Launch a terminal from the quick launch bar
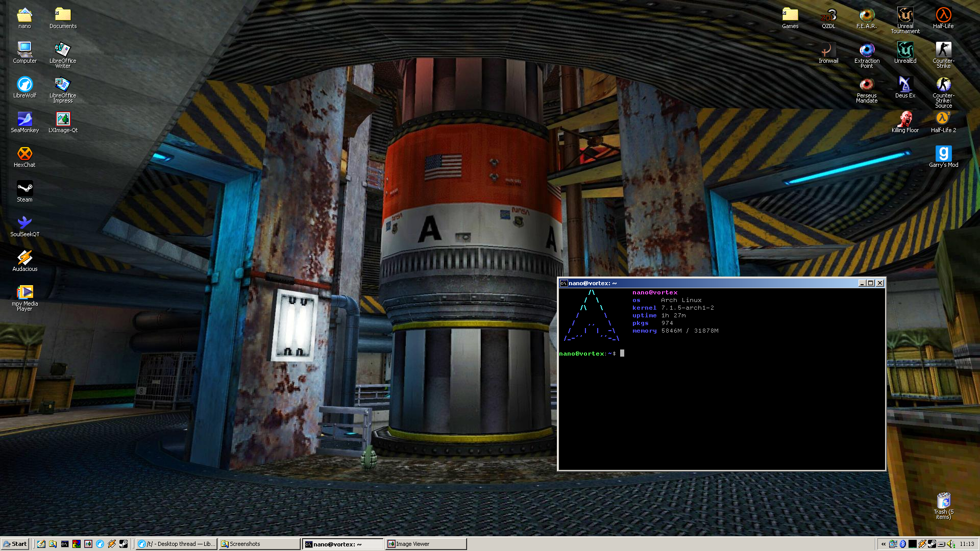 (65, 544)
